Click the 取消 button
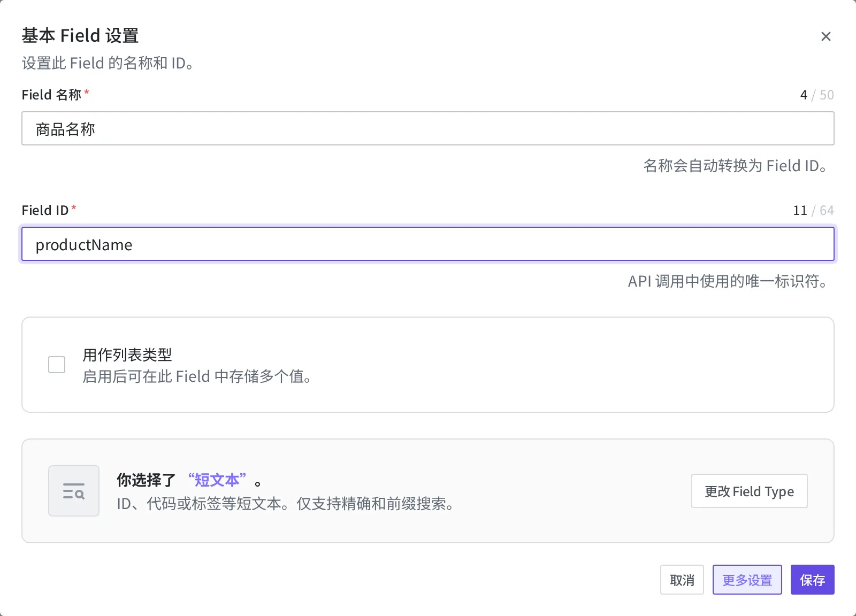The height and width of the screenshot is (616, 856). tap(682, 580)
